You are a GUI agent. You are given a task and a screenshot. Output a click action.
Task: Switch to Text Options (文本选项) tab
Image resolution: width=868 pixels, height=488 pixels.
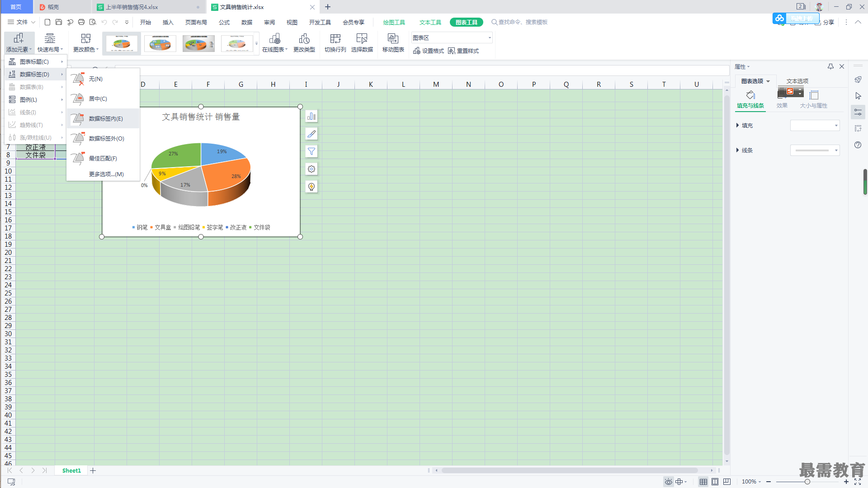[797, 81]
